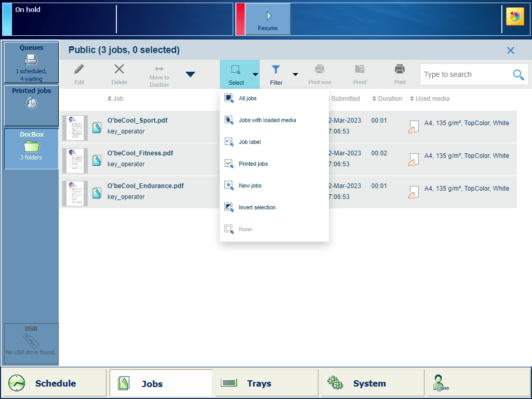This screenshot has height=399, width=532.
Task: Click the job type icon for O'beCool_Sport.pdf
Action: (97, 128)
